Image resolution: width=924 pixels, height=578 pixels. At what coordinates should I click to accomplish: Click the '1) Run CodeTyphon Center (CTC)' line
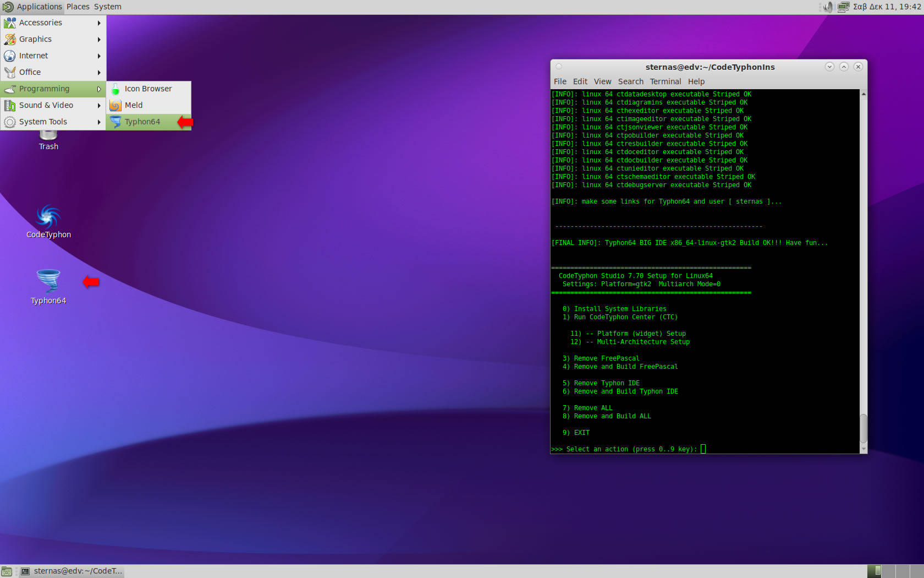[620, 317]
